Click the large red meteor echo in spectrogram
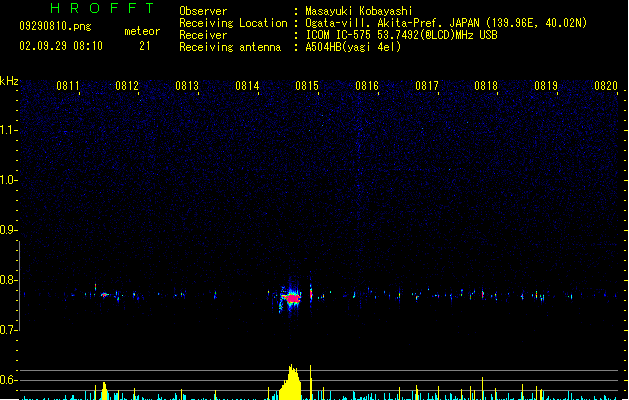This screenshot has width=629, height=400. click(293, 298)
